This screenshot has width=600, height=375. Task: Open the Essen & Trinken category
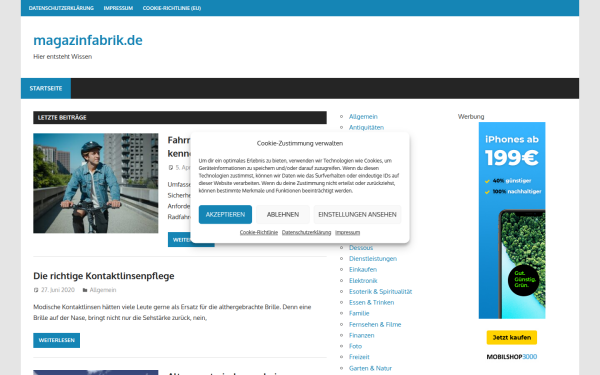tap(372, 302)
